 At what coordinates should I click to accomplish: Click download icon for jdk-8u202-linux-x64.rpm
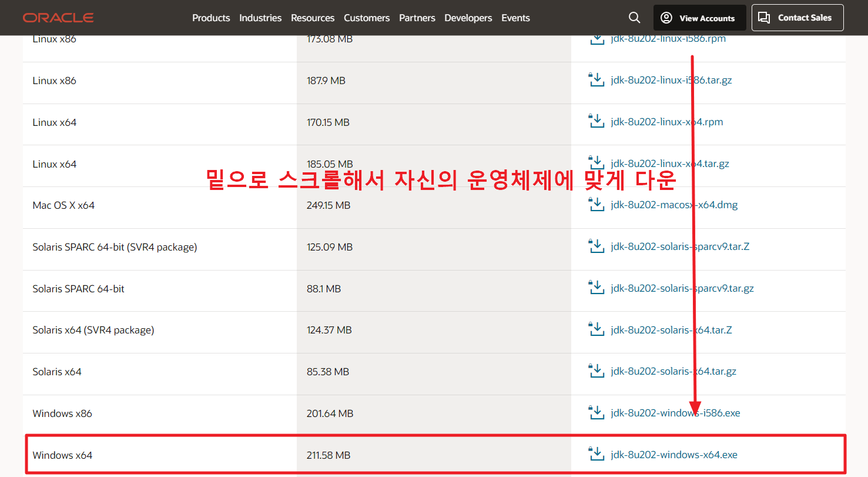coord(596,121)
